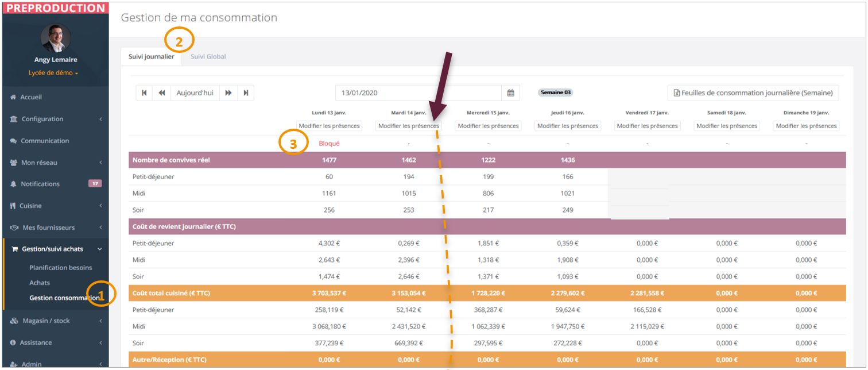Click Modifier les présences for Vendredi 17 janv.
This screenshot has height=370, width=868.
pyautogui.click(x=647, y=126)
